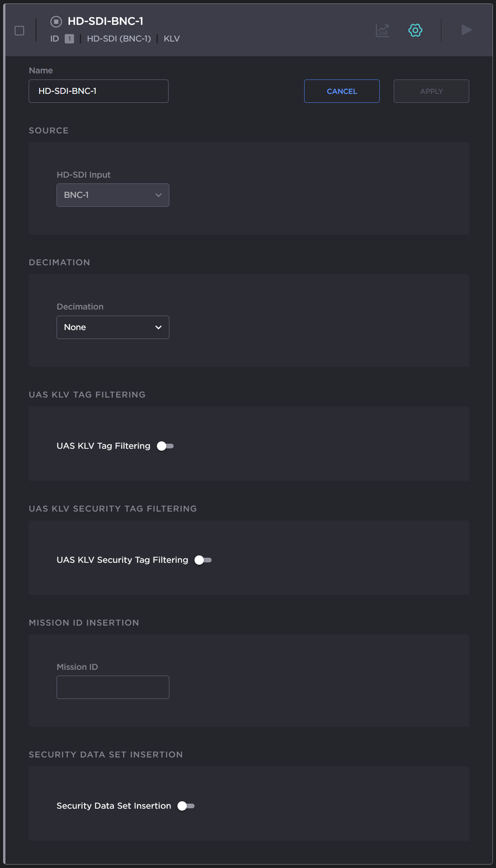Start the stream using the play icon
496x868 pixels.
(x=466, y=30)
